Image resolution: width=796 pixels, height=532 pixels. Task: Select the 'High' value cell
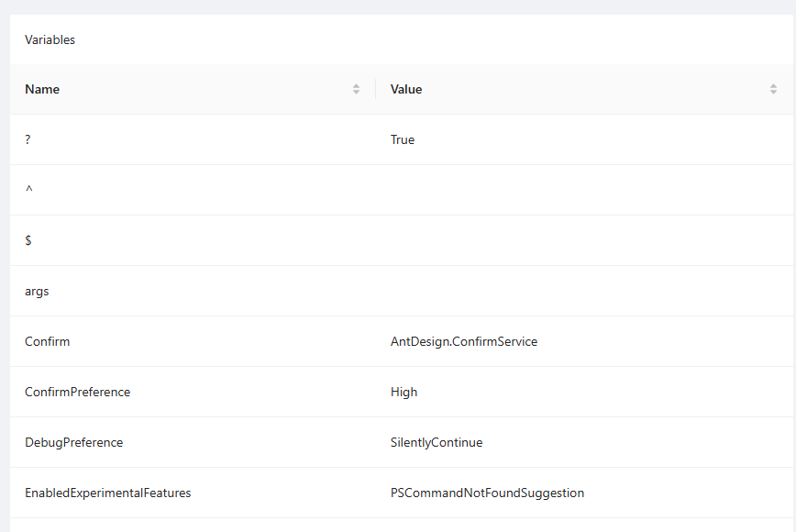[584, 392]
